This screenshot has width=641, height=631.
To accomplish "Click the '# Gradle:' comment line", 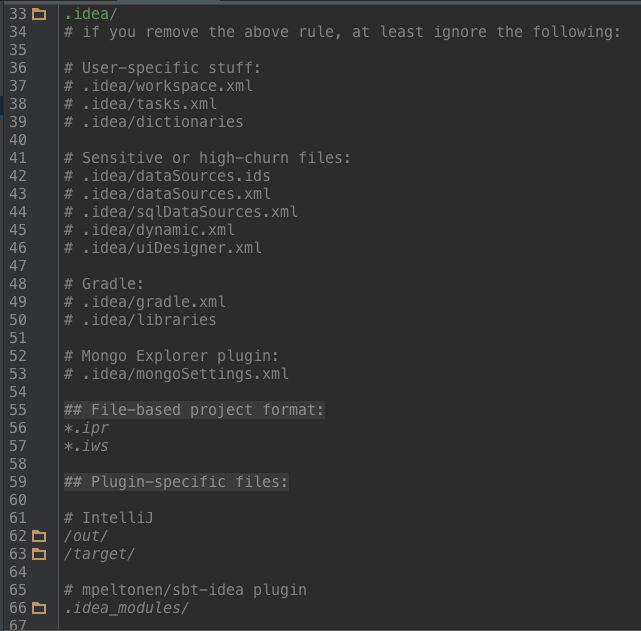I will pyautogui.click(x=104, y=284).
